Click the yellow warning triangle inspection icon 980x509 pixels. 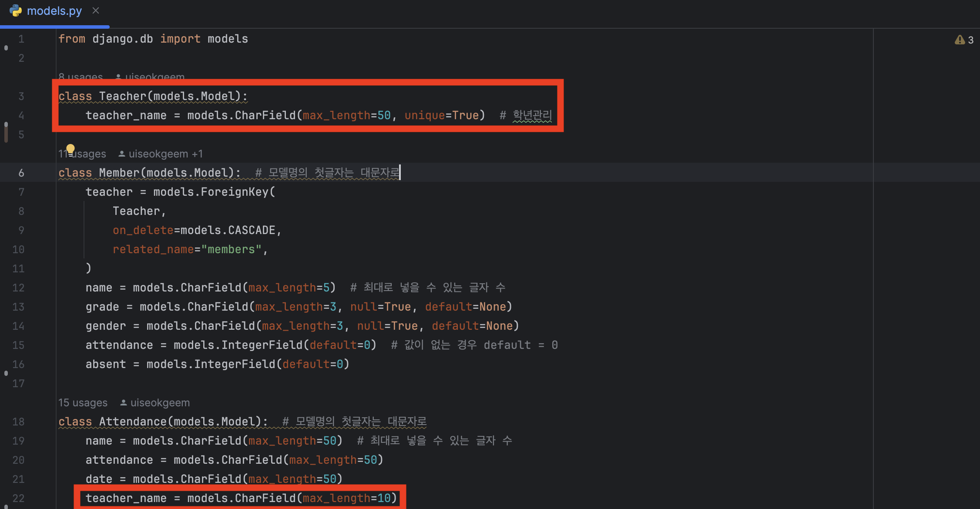(960, 40)
